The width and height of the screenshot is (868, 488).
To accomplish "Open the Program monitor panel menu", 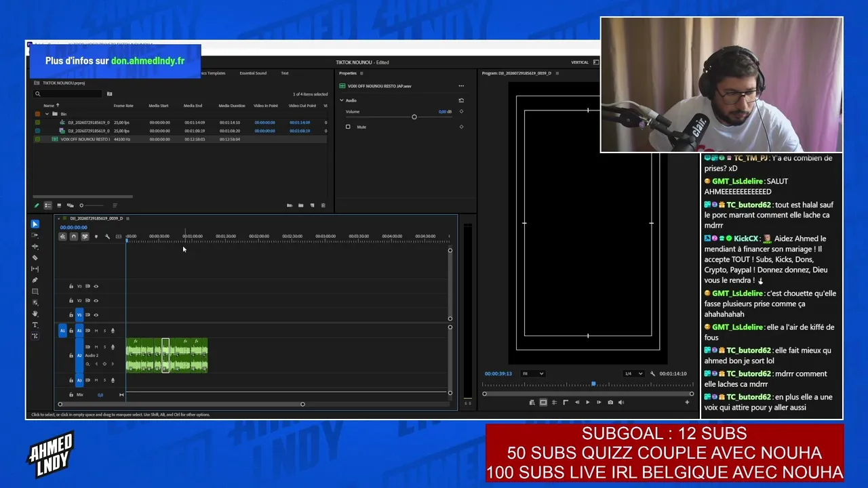I will [557, 73].
